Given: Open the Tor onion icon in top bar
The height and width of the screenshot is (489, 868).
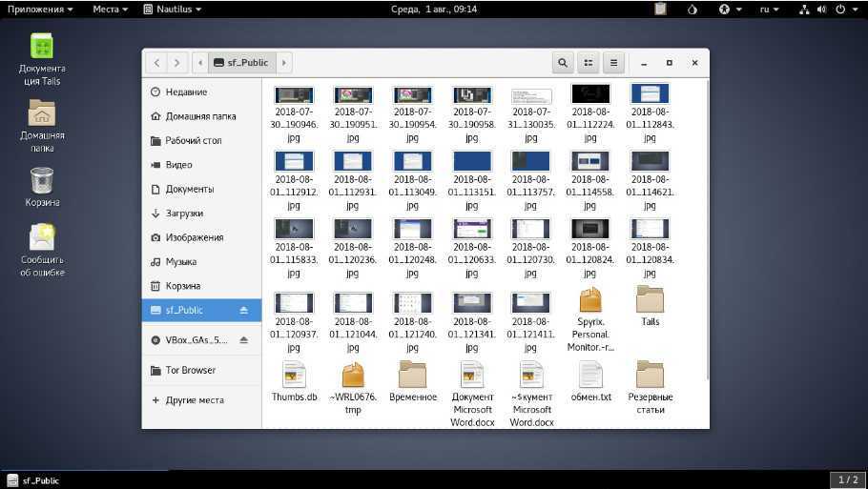Looking at the screenshot, I should (692, 10).
